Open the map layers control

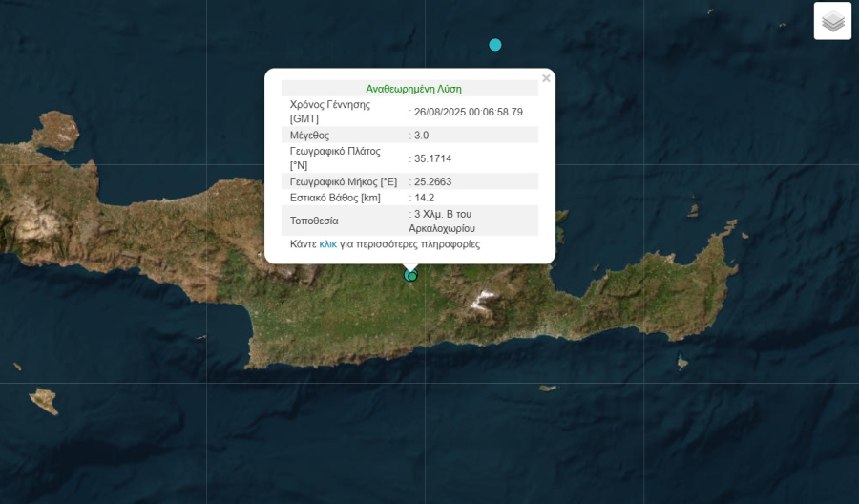click(x=832, y=21)
